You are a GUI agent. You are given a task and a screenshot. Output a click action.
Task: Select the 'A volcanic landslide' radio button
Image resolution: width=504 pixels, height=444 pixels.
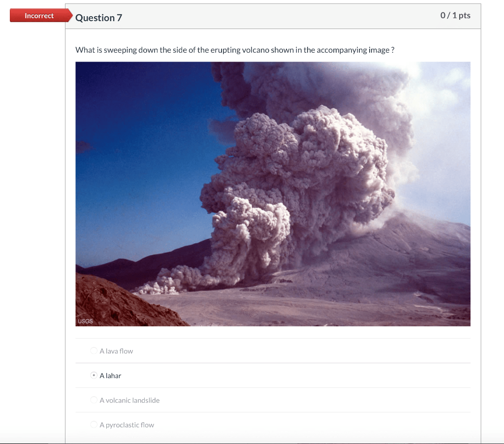[x=94, y=400]
